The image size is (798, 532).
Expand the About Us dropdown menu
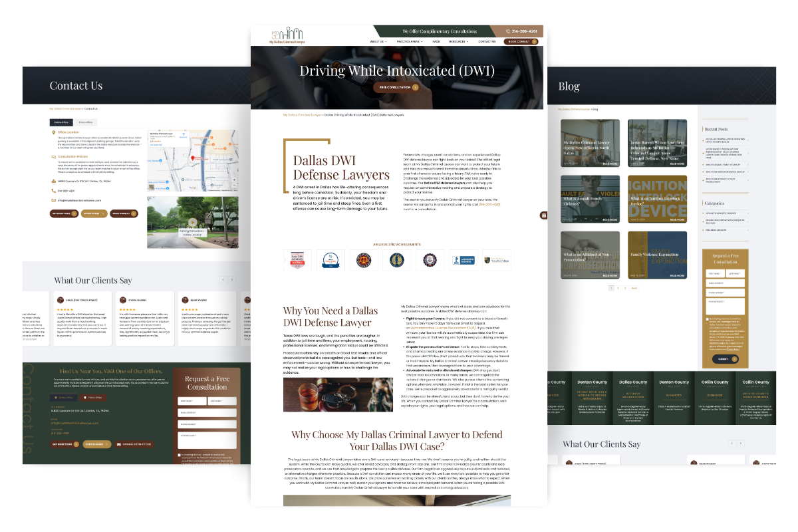coord(378,41)
